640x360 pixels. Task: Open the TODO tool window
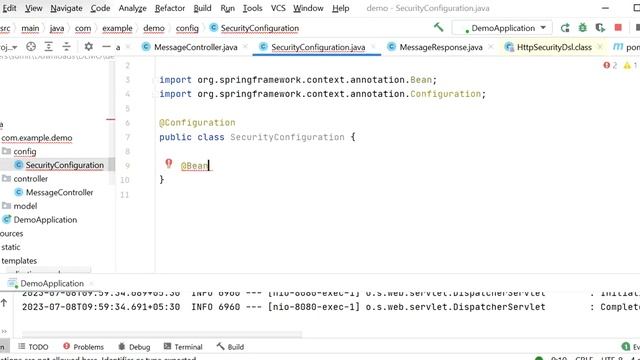click(x=33, y=347)
